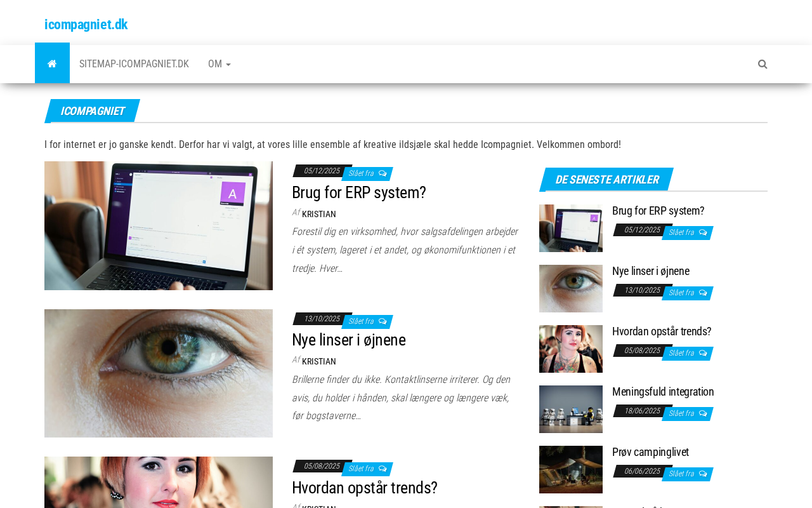Open sidebar thumbnail for Brug for ERP system
The image size is (812, 508).
coord(571,228)
